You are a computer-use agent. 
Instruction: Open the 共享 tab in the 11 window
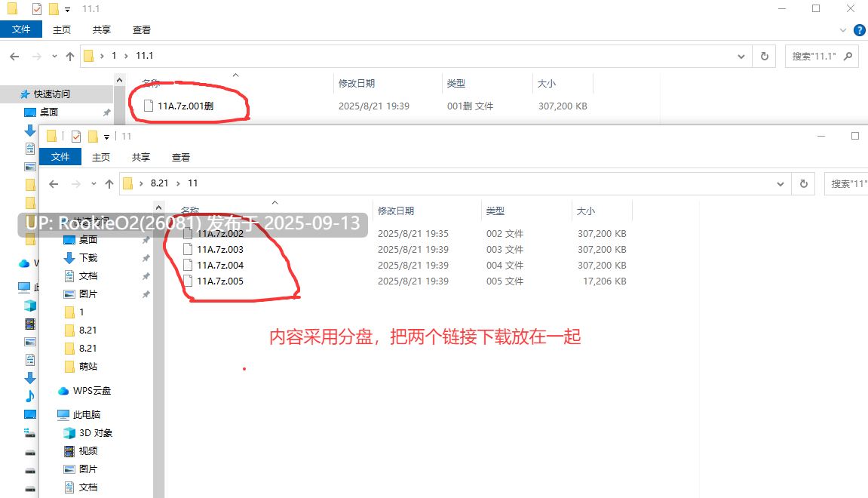(x=140, y=157)
